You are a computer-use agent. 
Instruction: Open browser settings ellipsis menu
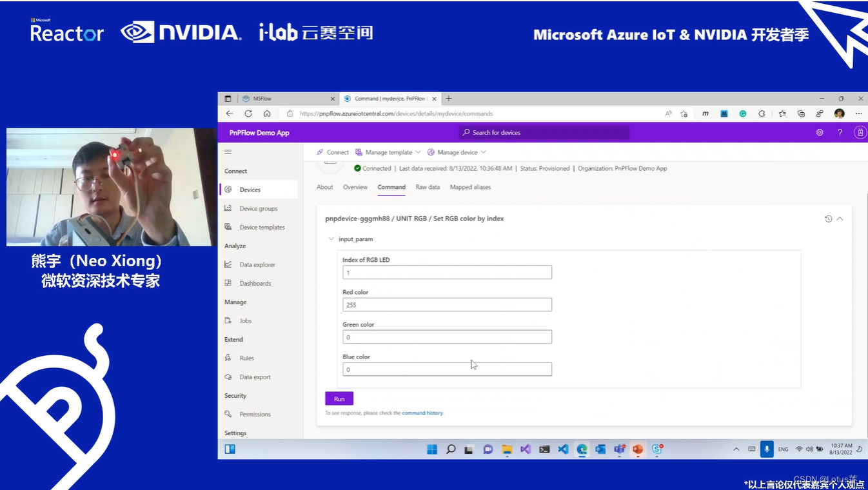pos(858,113)
